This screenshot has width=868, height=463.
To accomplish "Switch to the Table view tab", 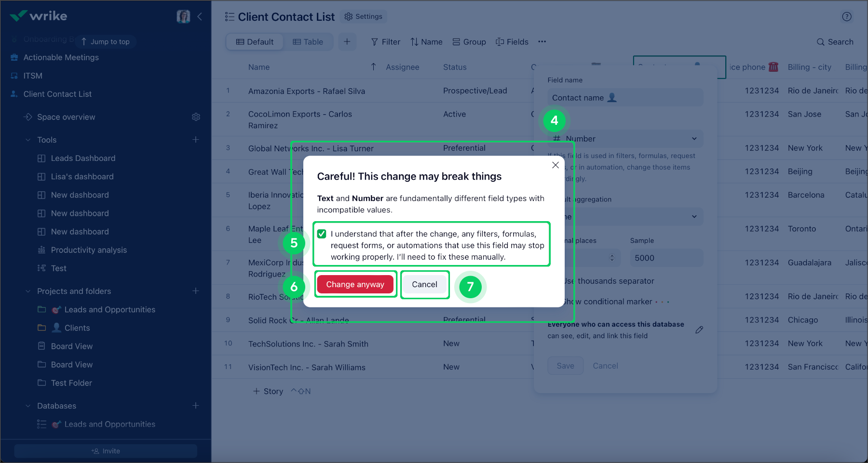I will (x=308, y=42).
